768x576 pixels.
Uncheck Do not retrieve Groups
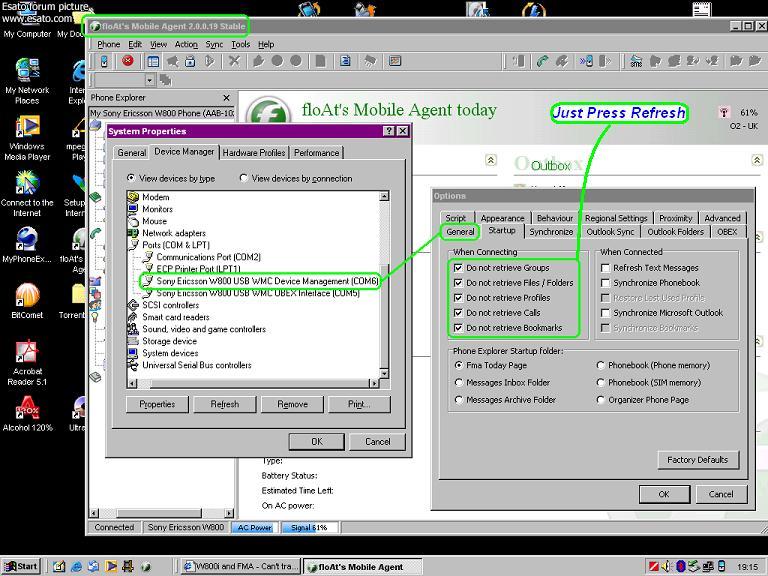[458, 268]
